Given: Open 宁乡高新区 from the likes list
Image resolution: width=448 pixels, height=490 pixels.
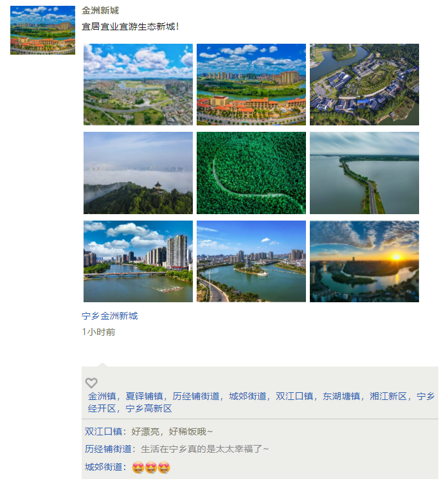Looking at the screenshot, I should (x=148, y=408).
